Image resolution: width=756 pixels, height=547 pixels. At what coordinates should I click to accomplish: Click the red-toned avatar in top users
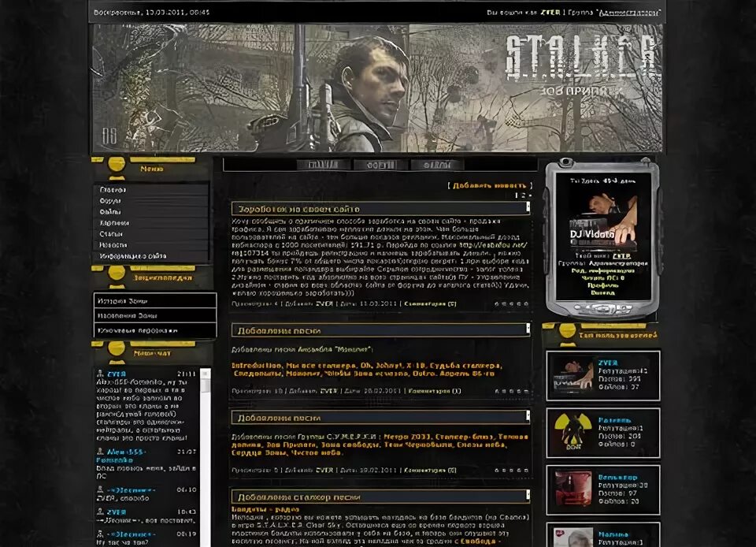pyautogui.click(x=573, y=489)
